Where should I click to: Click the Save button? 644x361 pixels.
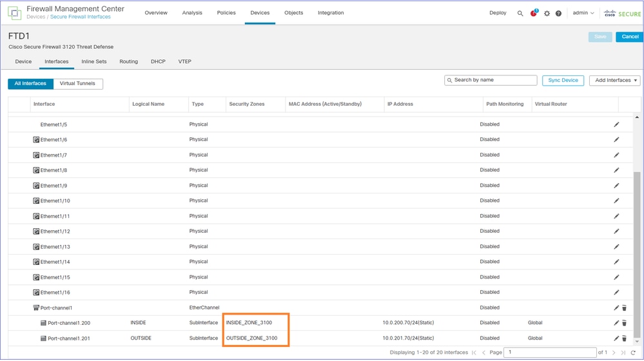tap(600, 37)
